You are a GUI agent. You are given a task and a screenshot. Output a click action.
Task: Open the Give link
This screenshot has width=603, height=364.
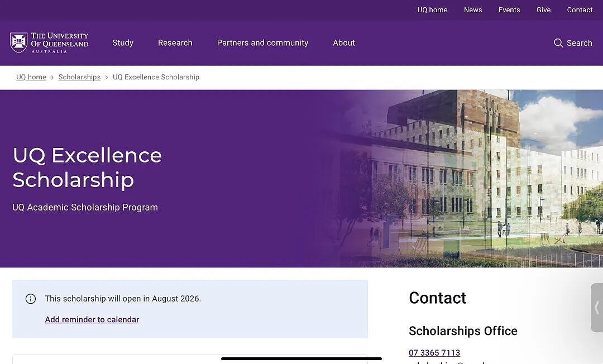tap(543, 10)
